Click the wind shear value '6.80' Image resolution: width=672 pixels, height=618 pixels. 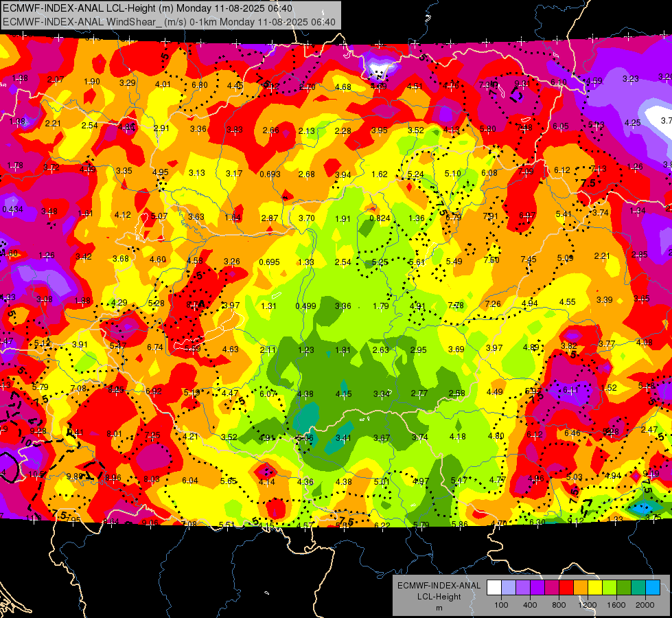coord(199,85)
